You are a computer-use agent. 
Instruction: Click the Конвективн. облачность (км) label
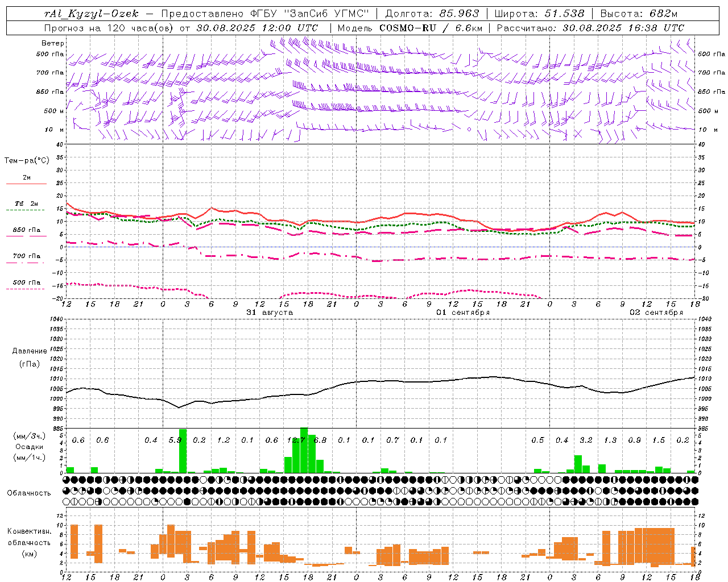[x=29, y=542]
